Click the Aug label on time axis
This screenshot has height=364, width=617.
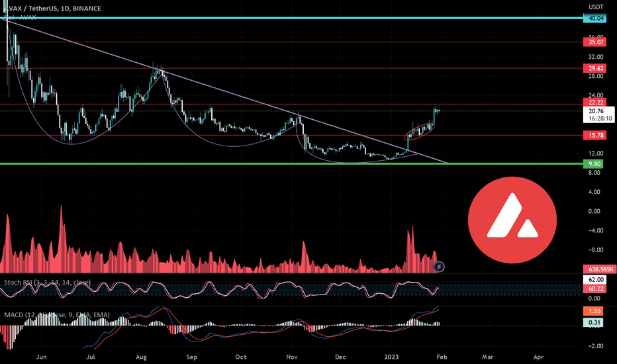[141, 357]
